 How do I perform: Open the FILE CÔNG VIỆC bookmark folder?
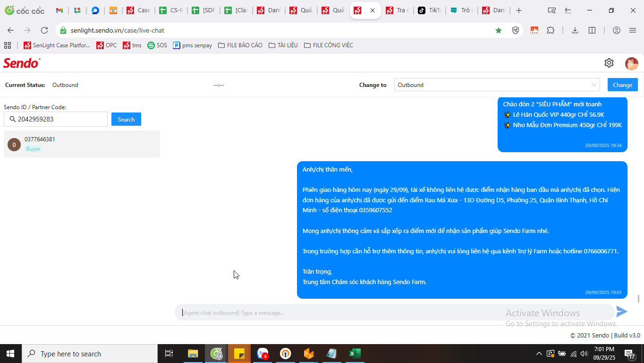[x=329, y=45]
